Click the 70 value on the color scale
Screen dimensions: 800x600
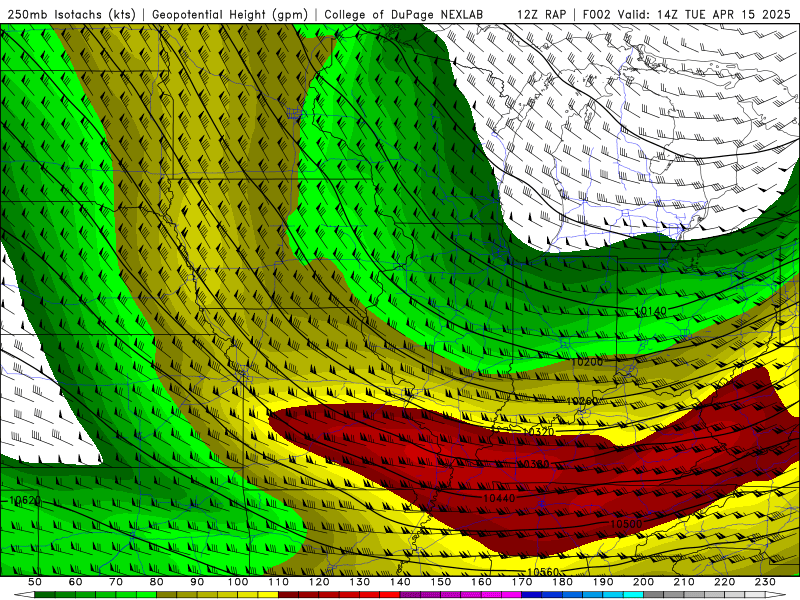pyautogui.click(x=116, y=582)
